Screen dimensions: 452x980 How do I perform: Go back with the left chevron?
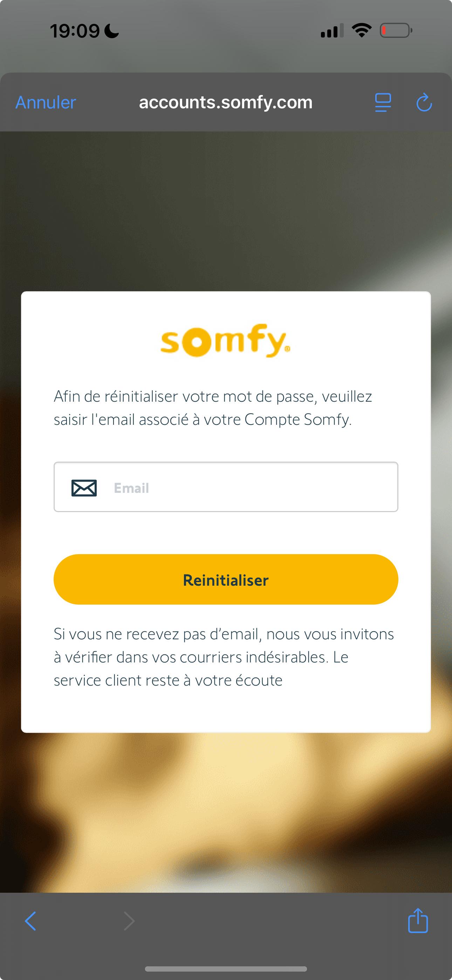pyautogui.click(x=30, y=921)
